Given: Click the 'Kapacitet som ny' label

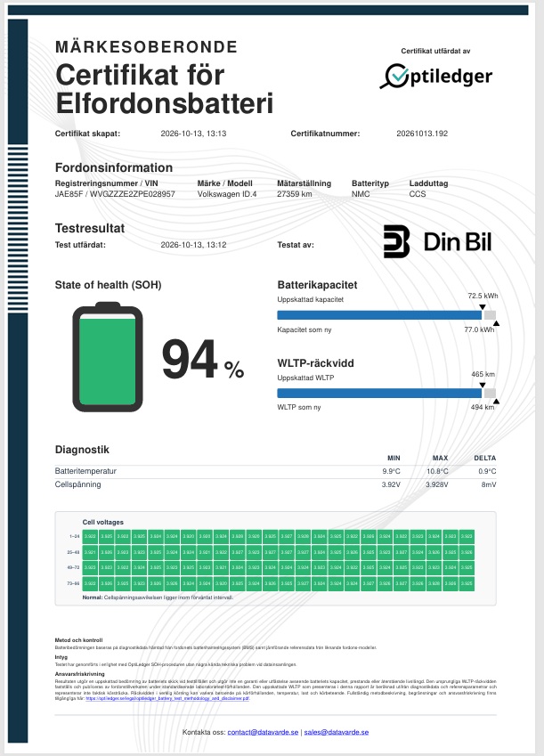Looking at the screenshot, I should coord(304,330).
